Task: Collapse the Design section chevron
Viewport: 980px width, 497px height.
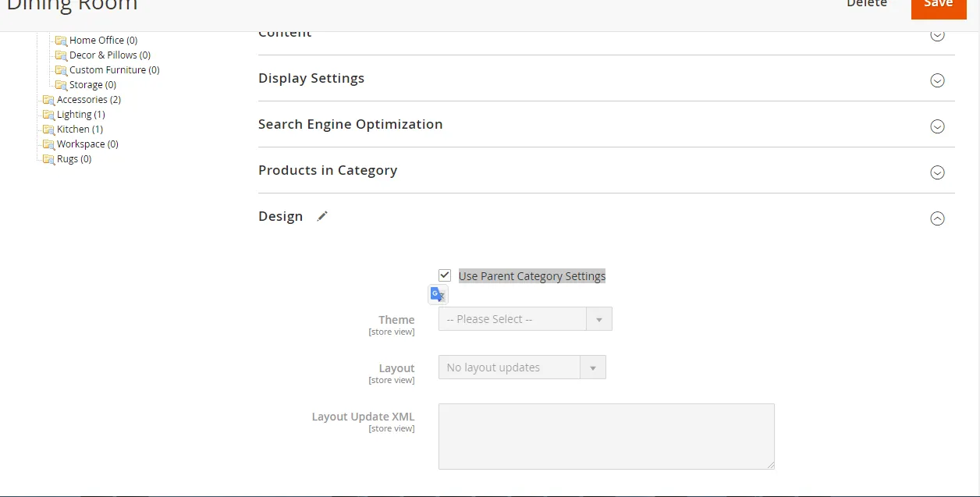Action: coord(937,218)
